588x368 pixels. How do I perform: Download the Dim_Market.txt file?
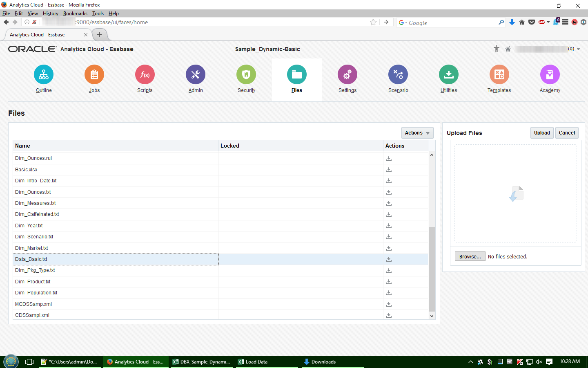[389, 248]
